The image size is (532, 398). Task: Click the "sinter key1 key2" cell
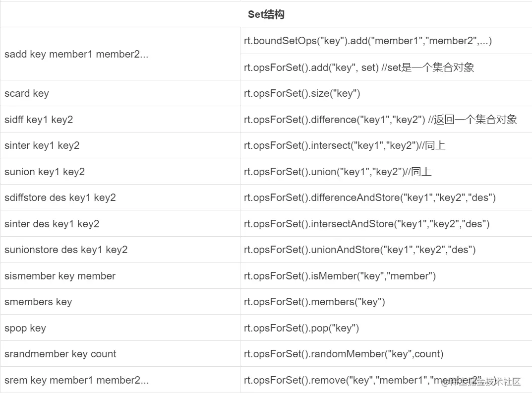[42, 145]
